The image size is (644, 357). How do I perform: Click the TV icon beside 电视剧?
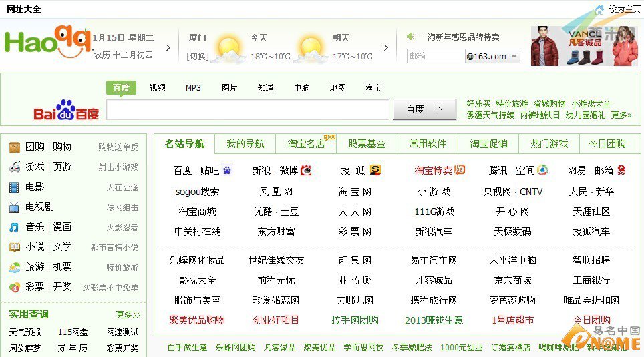pos(15,208)
